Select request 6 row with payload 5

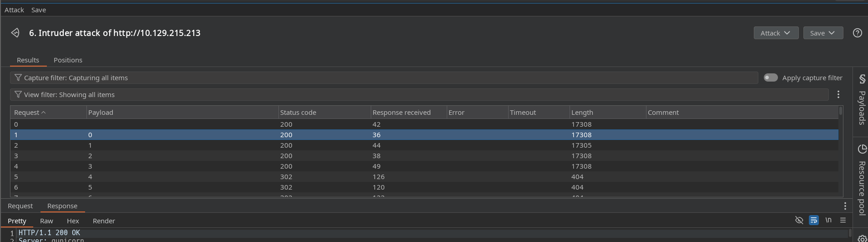click(x=424, y=187)
